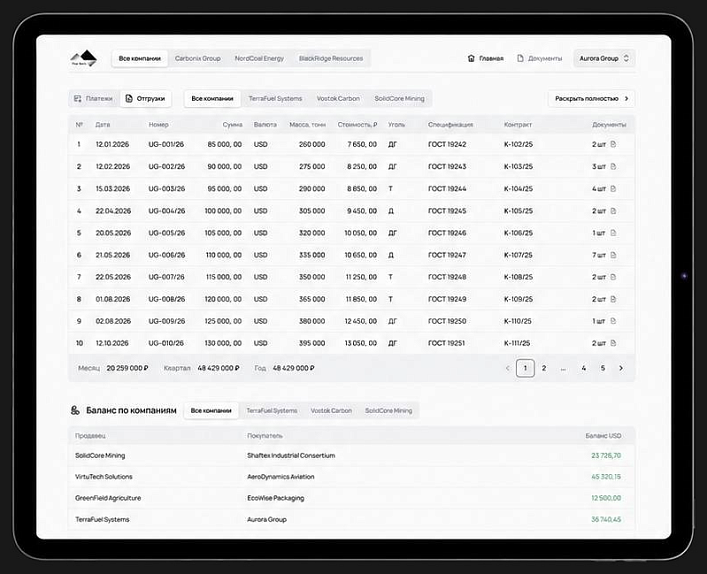Expand table with Раскрыть полностью
The image size is (707, 574).
coord(592,98)
